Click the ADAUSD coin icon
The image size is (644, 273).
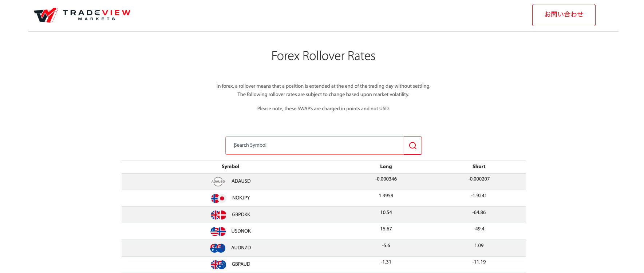pos(218,181)
